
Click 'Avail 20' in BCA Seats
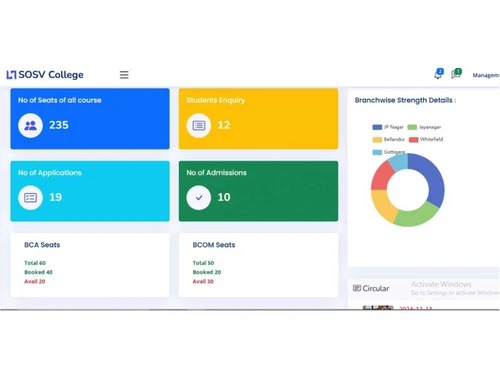click(x=35, y=282)
